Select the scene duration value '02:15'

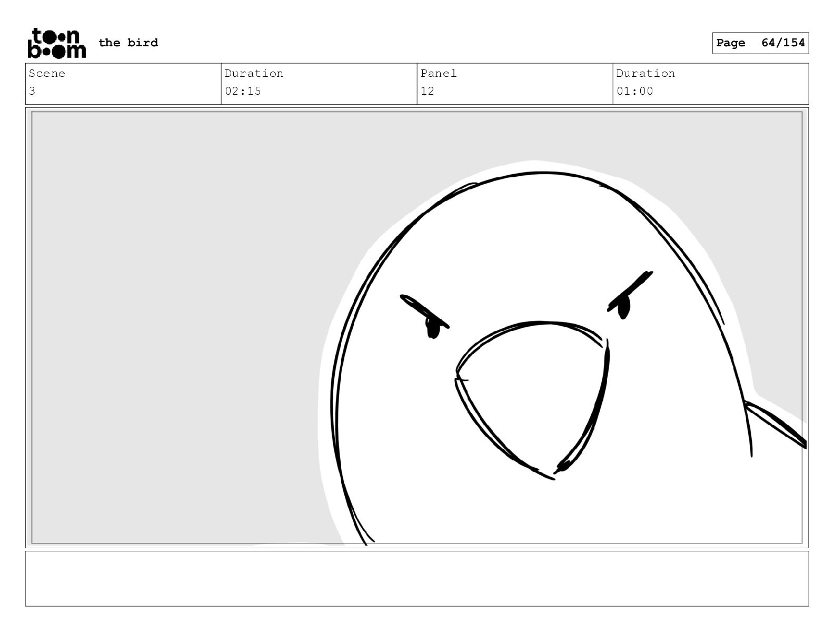point(243,91)
